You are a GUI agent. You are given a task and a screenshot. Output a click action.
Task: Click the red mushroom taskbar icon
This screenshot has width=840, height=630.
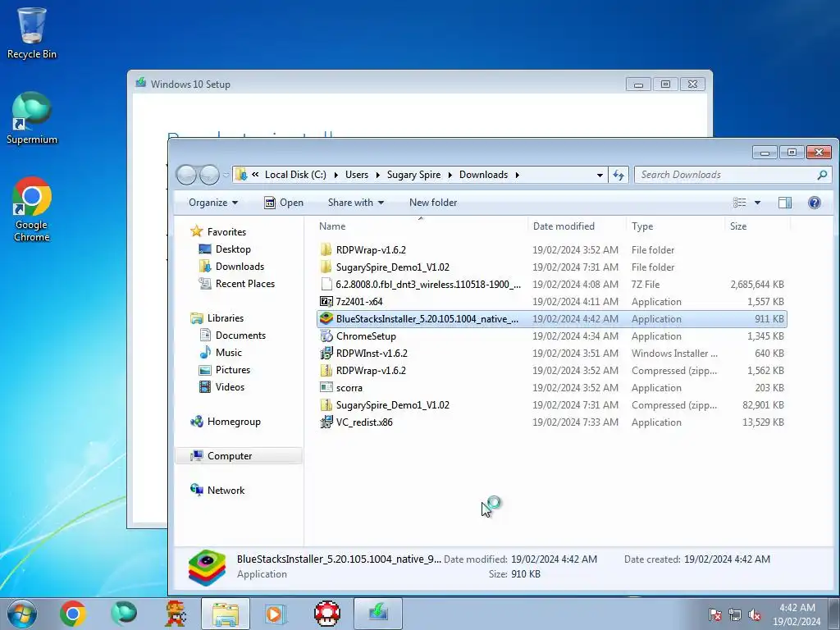coord(326,614)
